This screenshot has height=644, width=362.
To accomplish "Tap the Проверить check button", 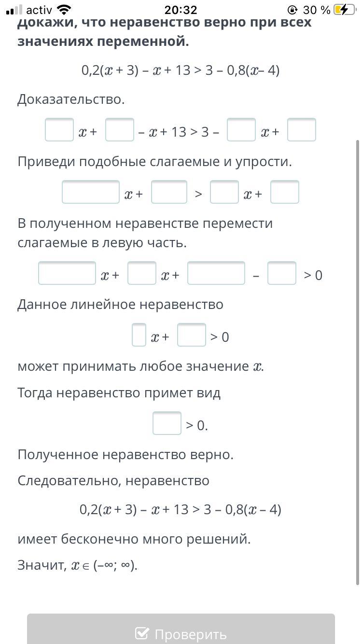I will tap(181, 629).
